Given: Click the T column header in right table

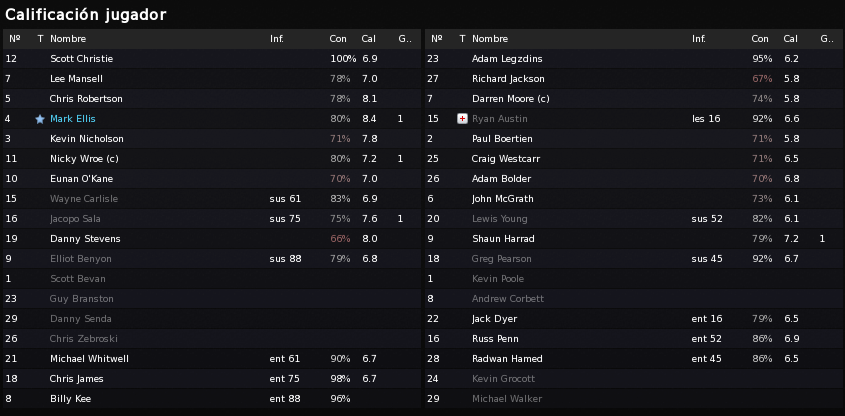Looking at the screenshot, I should coord(462,39).
